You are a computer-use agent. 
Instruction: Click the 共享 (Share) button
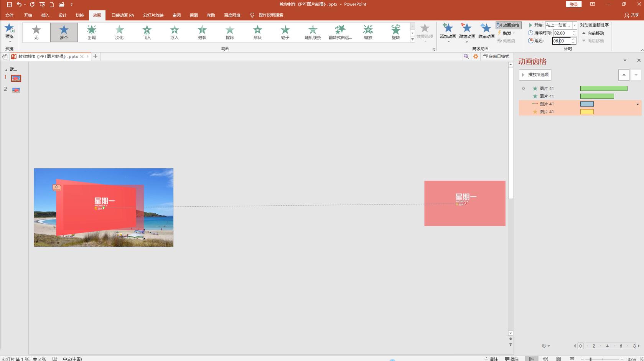point(632,15)
